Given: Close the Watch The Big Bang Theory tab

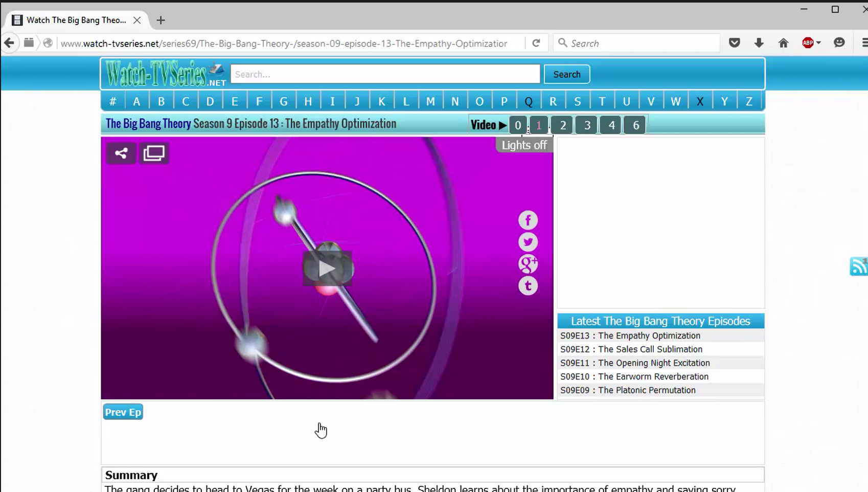Looking at the screenshot, I should [x=137, y=20].
